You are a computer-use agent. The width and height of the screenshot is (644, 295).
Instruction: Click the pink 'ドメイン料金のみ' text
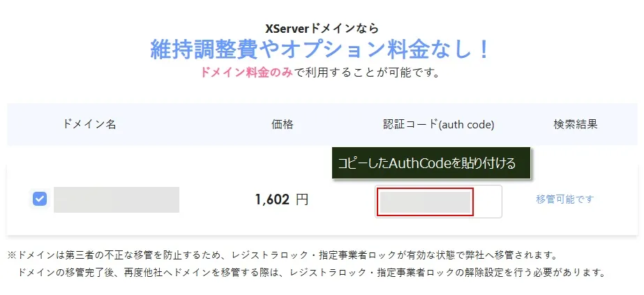pyautogui.click(x=246, y=73)
